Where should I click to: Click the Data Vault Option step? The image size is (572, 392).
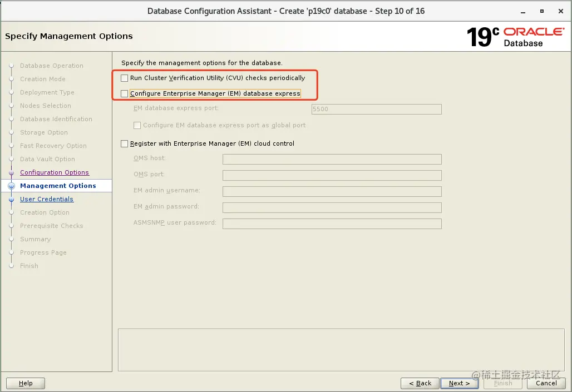[47, 159]
